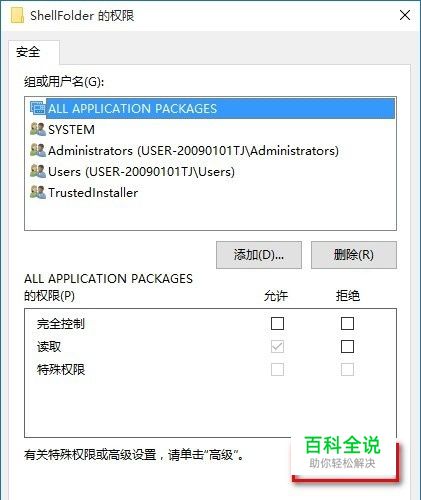Toggle the Allow checkbox for 特殊权限
The height and width of the screenshot is (500, 421).
[x=277, y=369]
